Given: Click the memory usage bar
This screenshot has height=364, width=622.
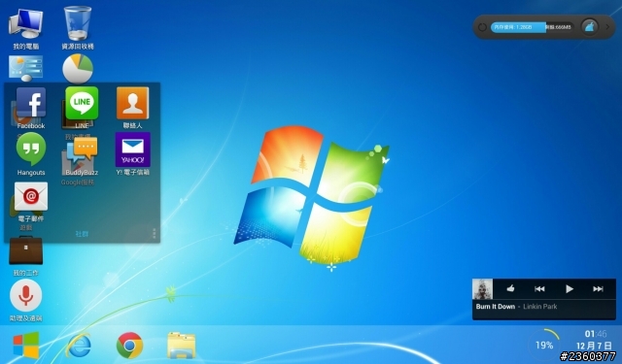Looking at the screenshot, I should 533,27.
